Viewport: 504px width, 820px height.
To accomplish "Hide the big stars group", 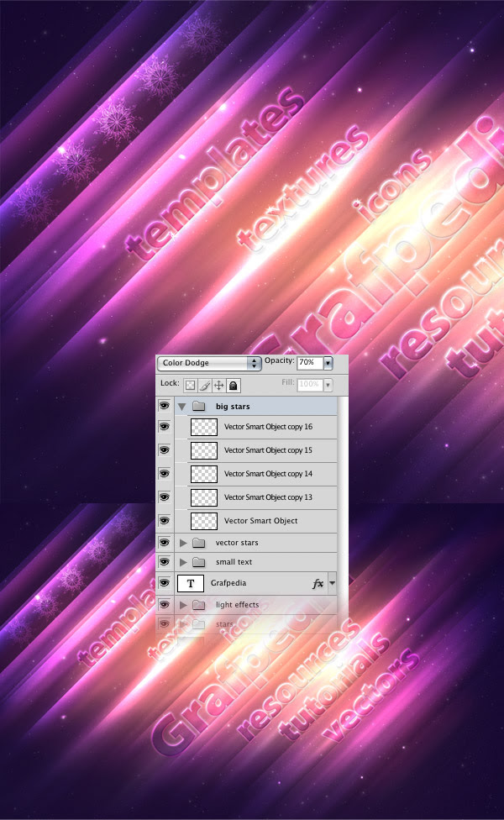I will click(x=164, y=406).
